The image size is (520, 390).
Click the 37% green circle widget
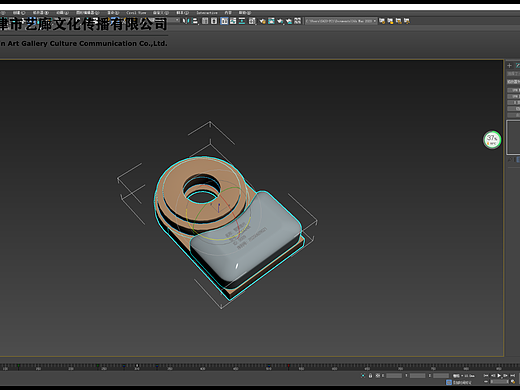click(x=492, y=140)
